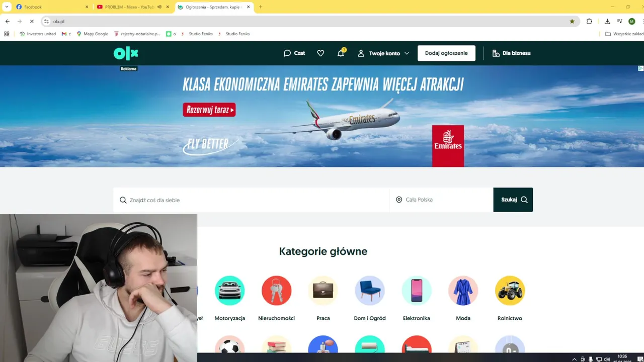Open the soccer ball sports category icon
Image resolution: width=644 pixels, height=362 pixels.
pyautogui.click(x=229, y=344)
